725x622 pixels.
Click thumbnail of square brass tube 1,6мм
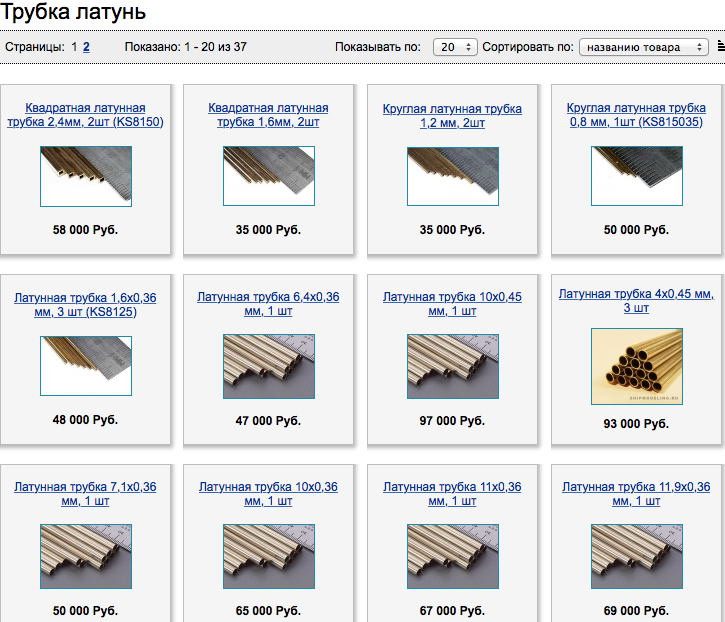269,176
